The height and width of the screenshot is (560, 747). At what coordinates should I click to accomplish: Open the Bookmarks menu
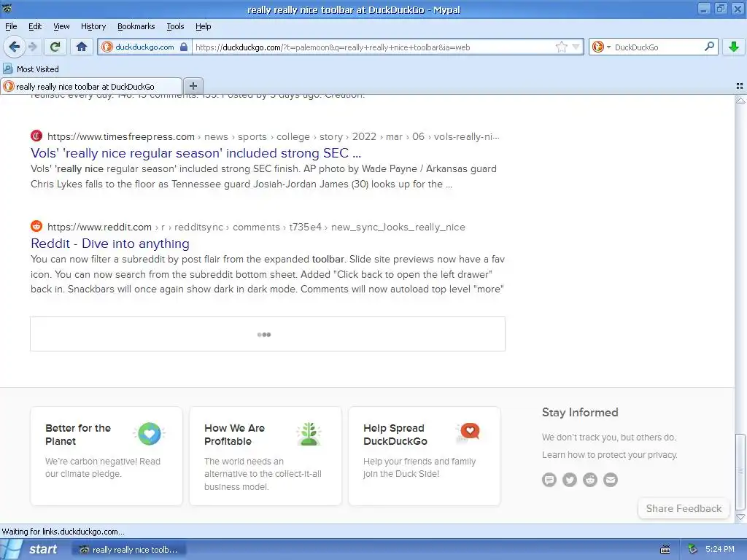[136, 26]
